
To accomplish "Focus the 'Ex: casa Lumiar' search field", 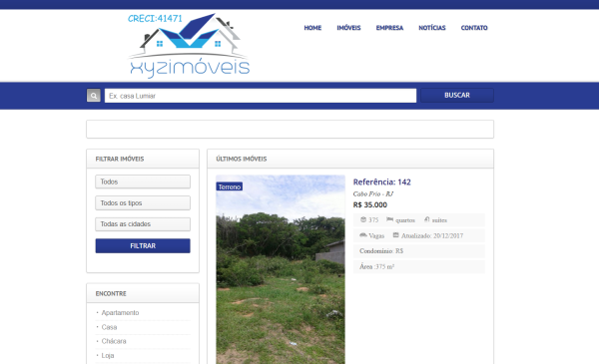I will [261, 96].
